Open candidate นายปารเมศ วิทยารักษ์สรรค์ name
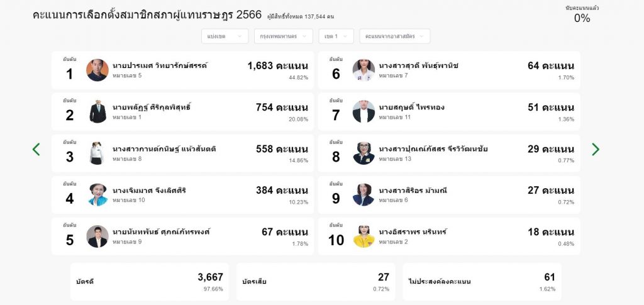Screen dimensions: 644x305 (160, 65)
